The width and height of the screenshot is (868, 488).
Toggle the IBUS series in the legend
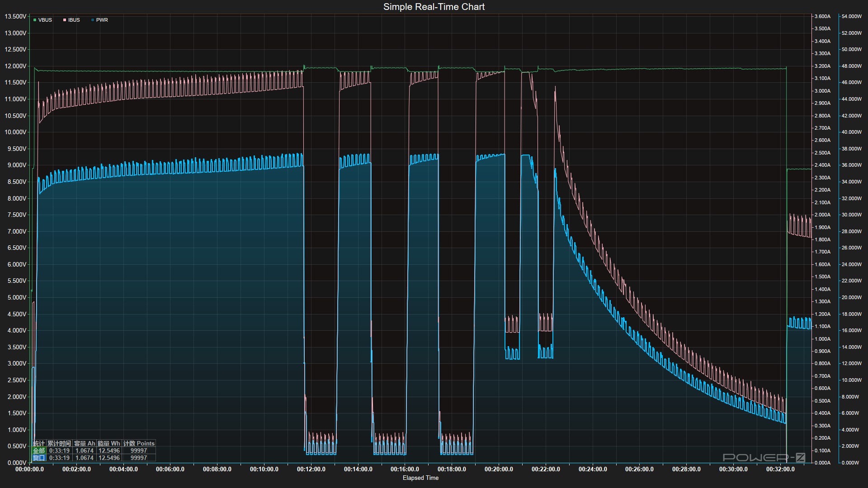(x=71, y=20)
